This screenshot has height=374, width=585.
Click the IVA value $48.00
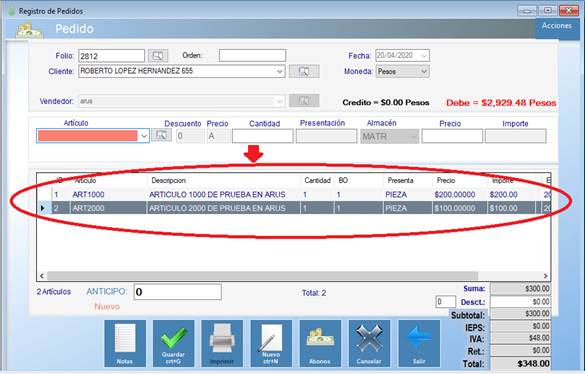click(x=520, y=338)
